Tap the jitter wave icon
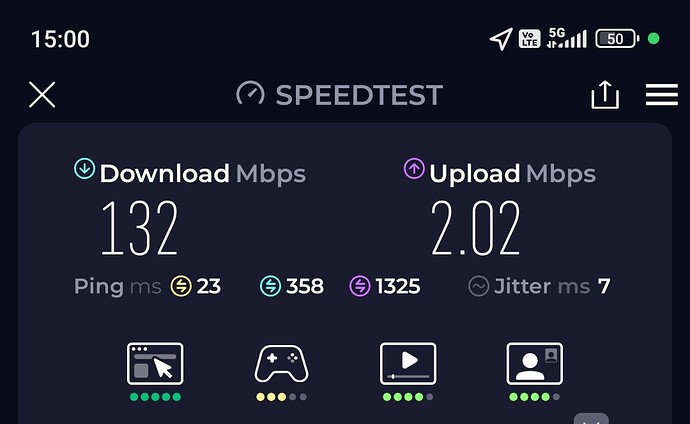Image resolution: width=690 pixels, height=424 pixels. (x=479, y=286)
